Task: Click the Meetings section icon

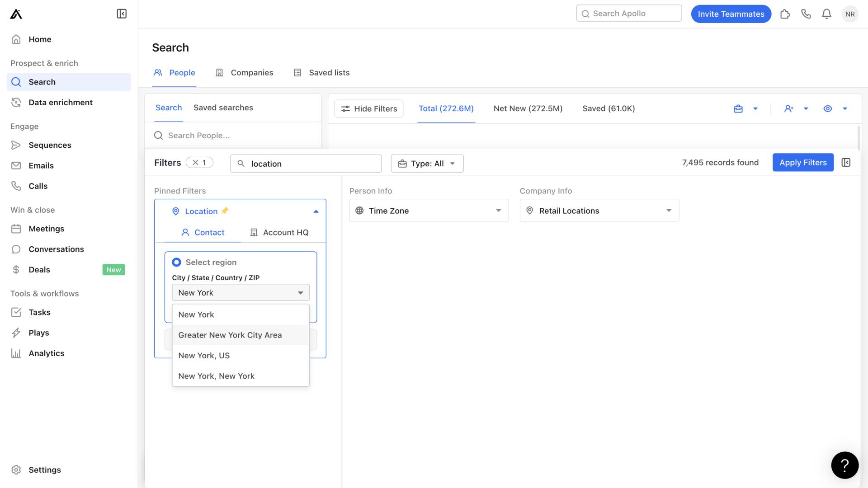Action: (x=16, y=229)
